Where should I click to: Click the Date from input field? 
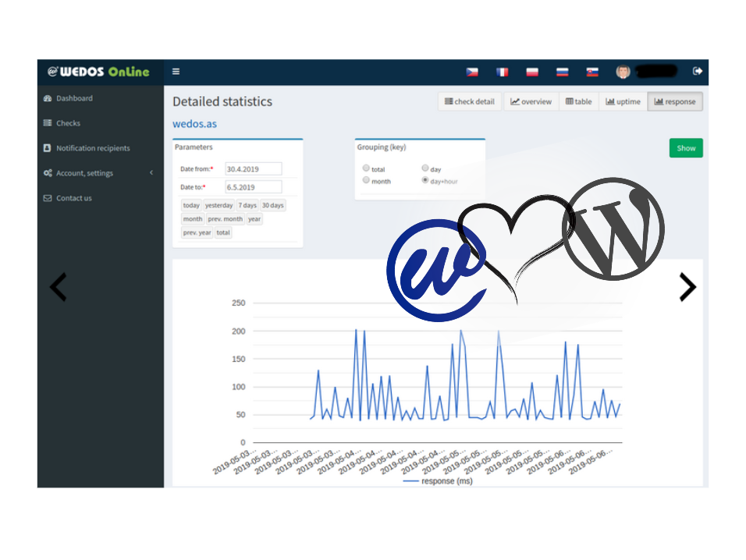click(253, 168)
